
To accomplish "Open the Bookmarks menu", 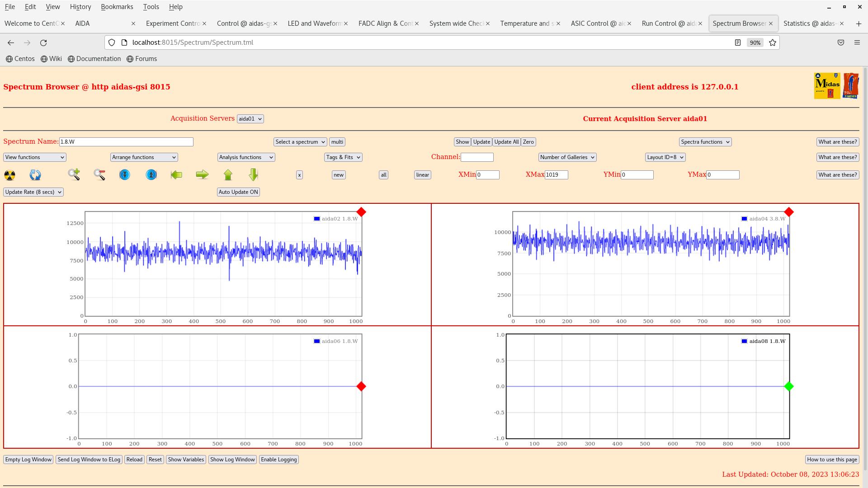I will (x=117, y=7).
